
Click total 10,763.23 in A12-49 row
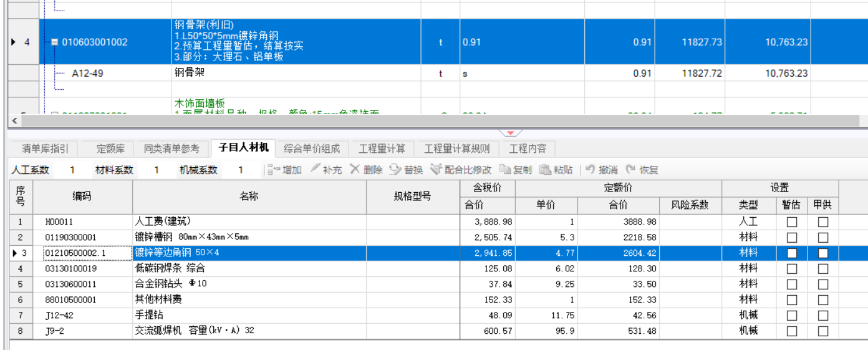(x=768, y=73)
